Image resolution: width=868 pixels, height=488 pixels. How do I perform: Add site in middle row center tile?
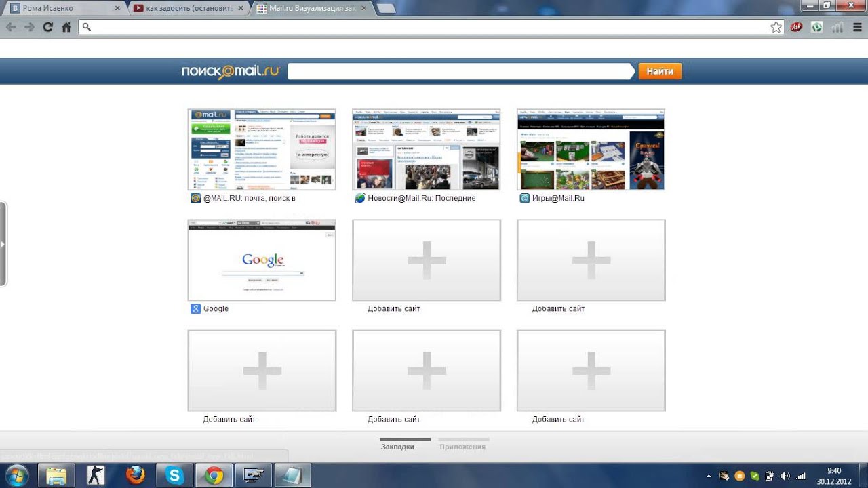427,260
